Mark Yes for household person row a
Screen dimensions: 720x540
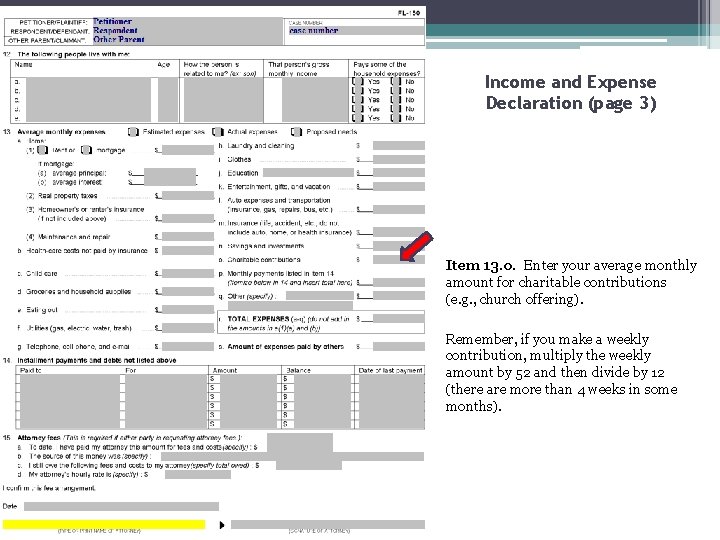tap(358, 82)
